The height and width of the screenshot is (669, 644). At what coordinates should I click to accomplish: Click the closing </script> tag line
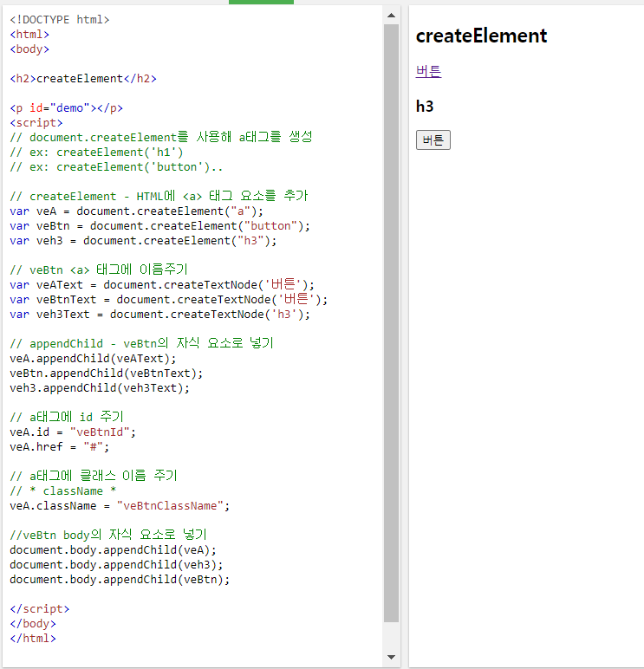click(x=40, y=609)
